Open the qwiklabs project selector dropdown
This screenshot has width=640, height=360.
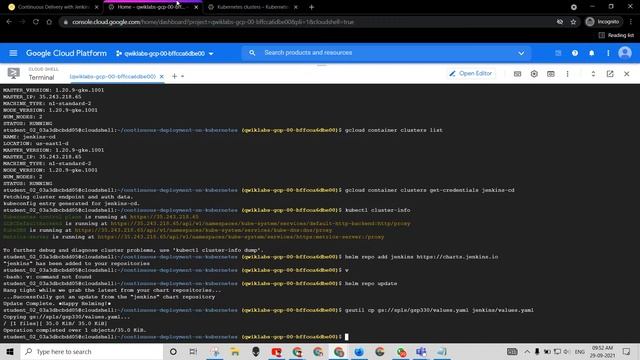pos(164,53)
